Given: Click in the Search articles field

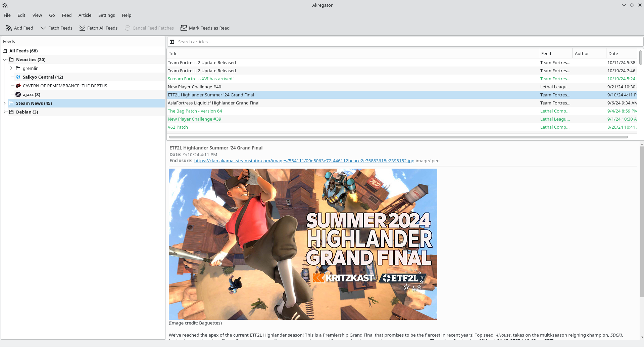Looking at the screenshot, I should 403,42.
